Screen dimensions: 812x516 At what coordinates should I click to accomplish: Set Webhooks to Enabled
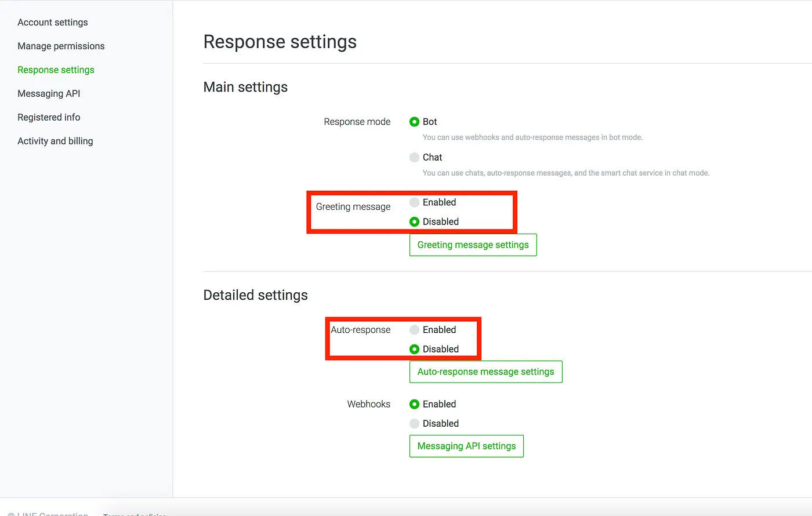tap(414, 404)
